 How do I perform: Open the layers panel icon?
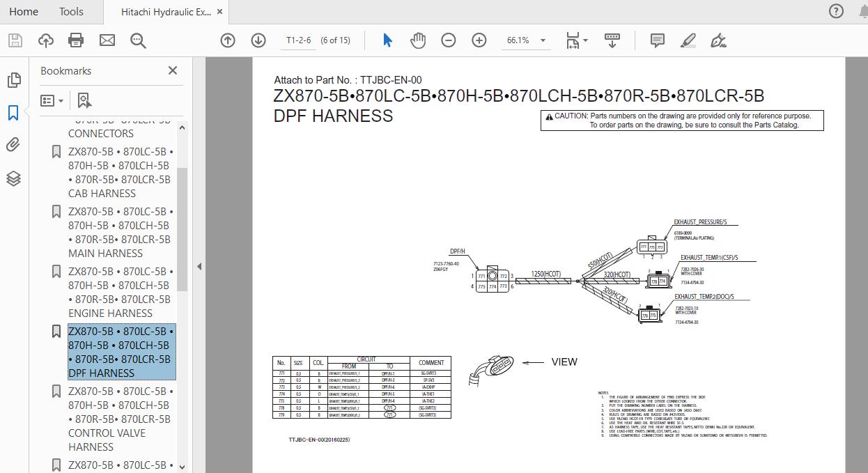13,178
